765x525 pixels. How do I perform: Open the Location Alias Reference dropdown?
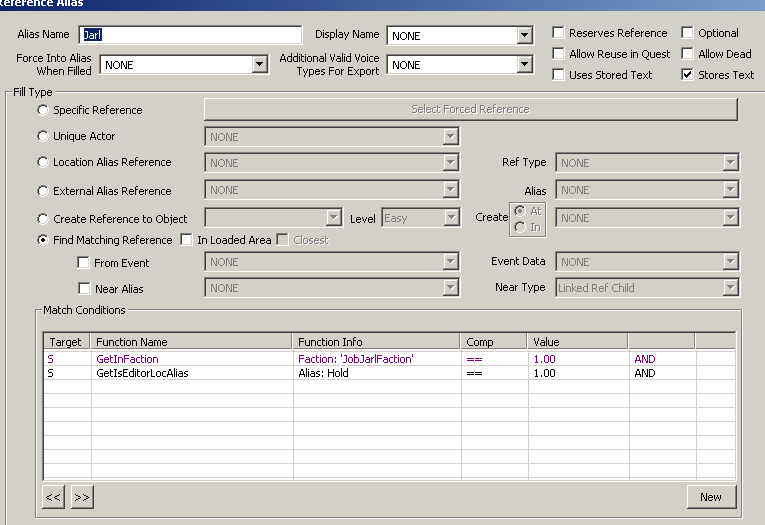click(332, 163)
